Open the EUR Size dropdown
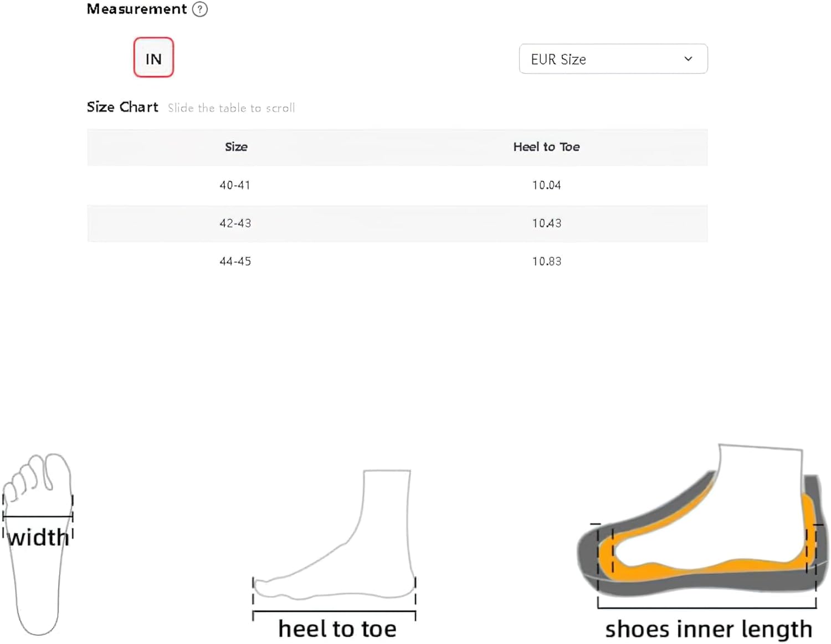Image resolution: width=831 pixels, height=644 pixels. click(x=613, y=59)
